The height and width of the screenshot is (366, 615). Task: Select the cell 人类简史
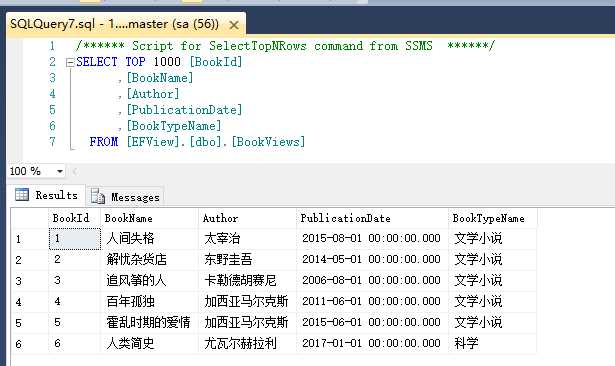[x=149, y=343]
